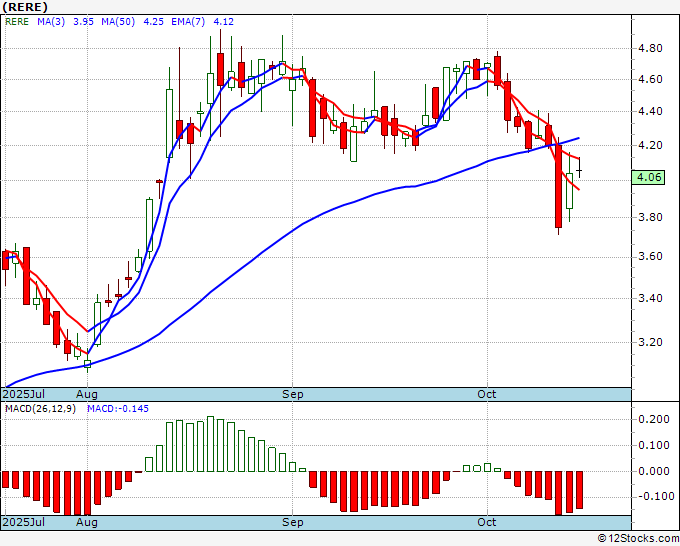Click the final red MACD histogram bar

coord(579,490)
